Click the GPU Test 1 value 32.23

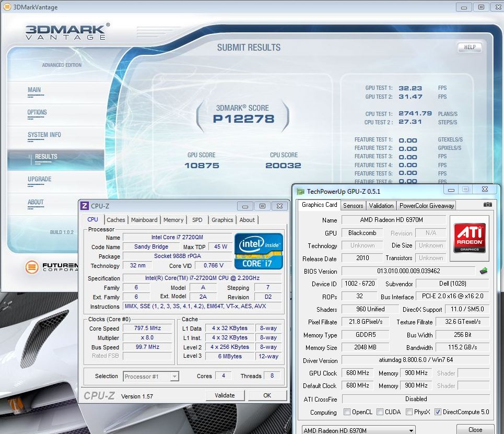coord(411,88)
